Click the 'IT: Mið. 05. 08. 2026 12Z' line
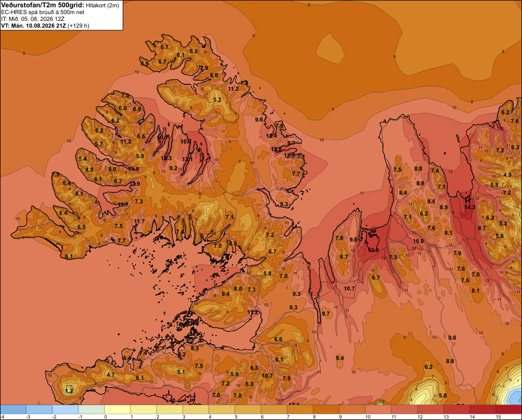The image size is (522, 420). coord(32,19)
